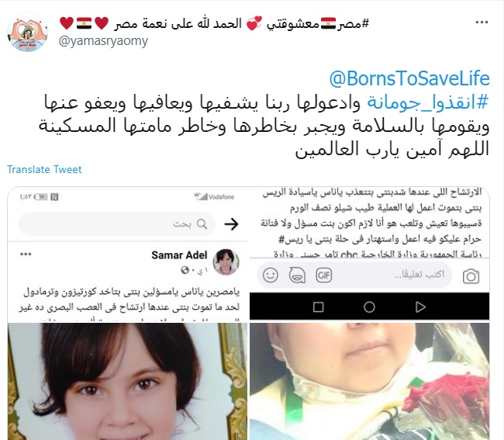Open the girl's portrait photo thumbnail
This screenshot has height=440, width=504.
[128, 382]
